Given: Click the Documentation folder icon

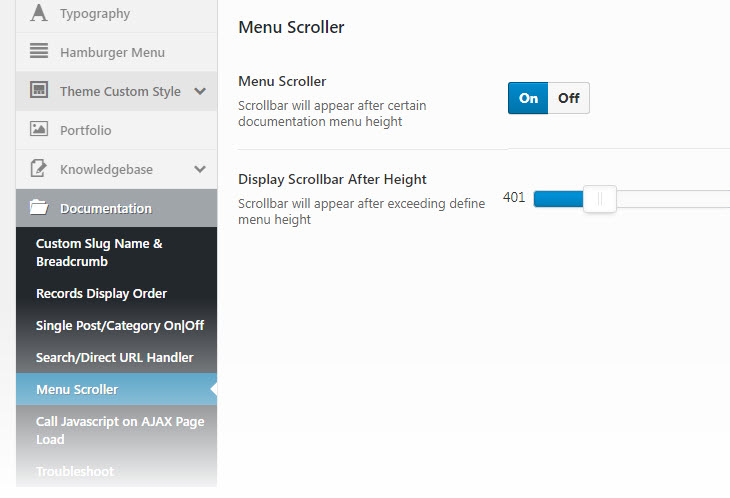Looking at the screenshot, I should (x=39, y=208).
